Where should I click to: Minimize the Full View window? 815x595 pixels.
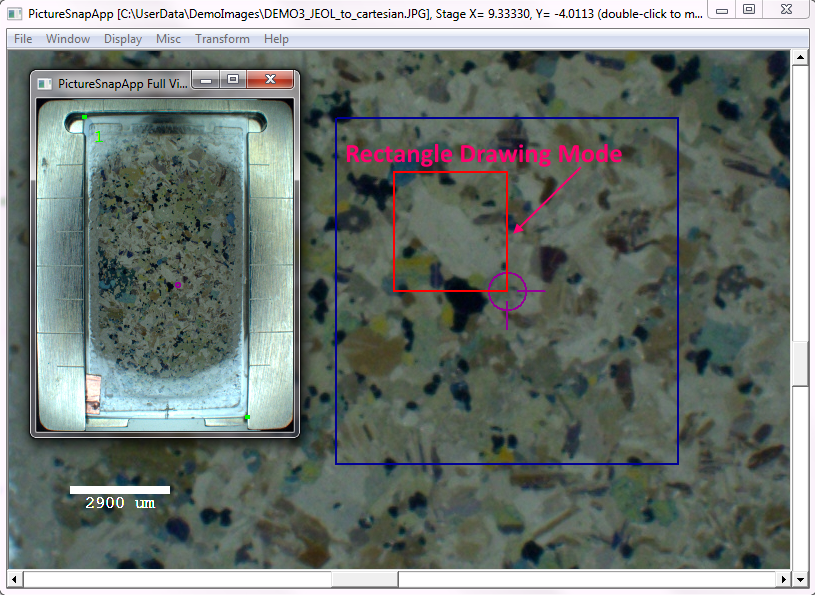coord(205,79)
